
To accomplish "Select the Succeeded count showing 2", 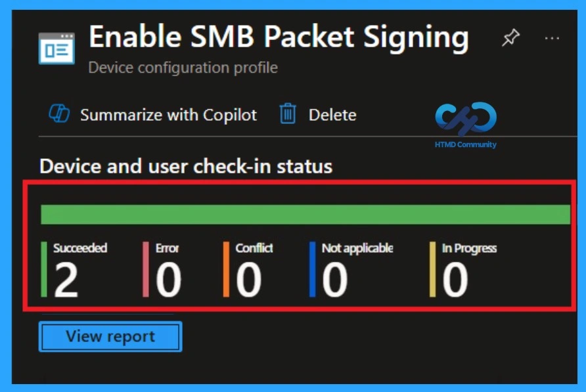I will tap(63, 277).
